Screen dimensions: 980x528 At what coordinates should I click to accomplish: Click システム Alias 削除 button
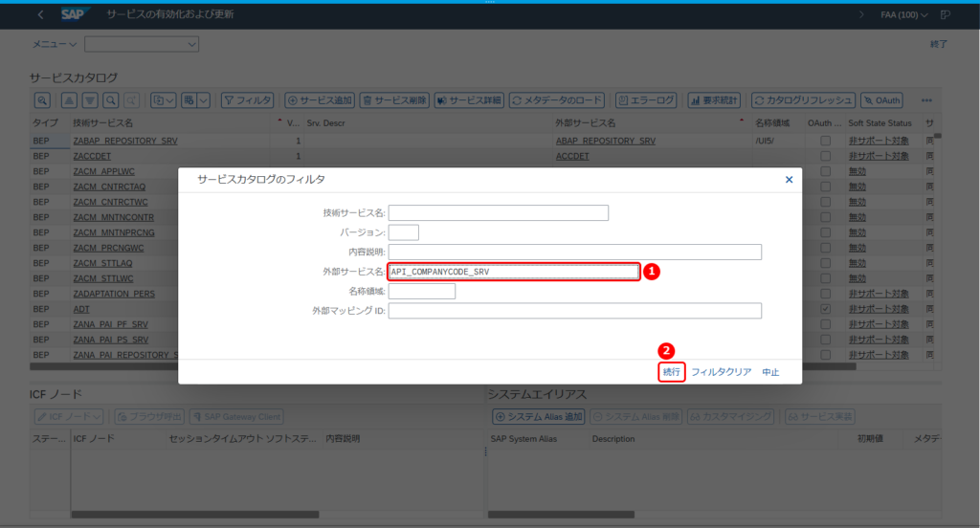(x=635, y=417)
